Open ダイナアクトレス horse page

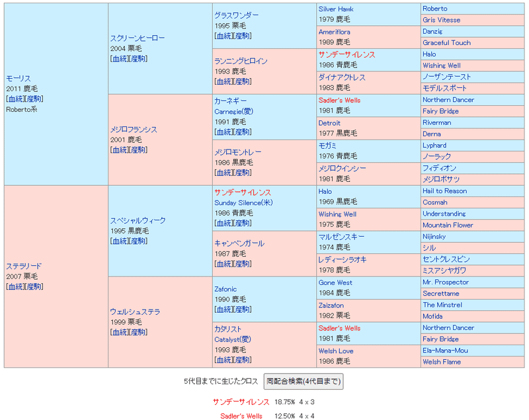click(x=342, y=77)
